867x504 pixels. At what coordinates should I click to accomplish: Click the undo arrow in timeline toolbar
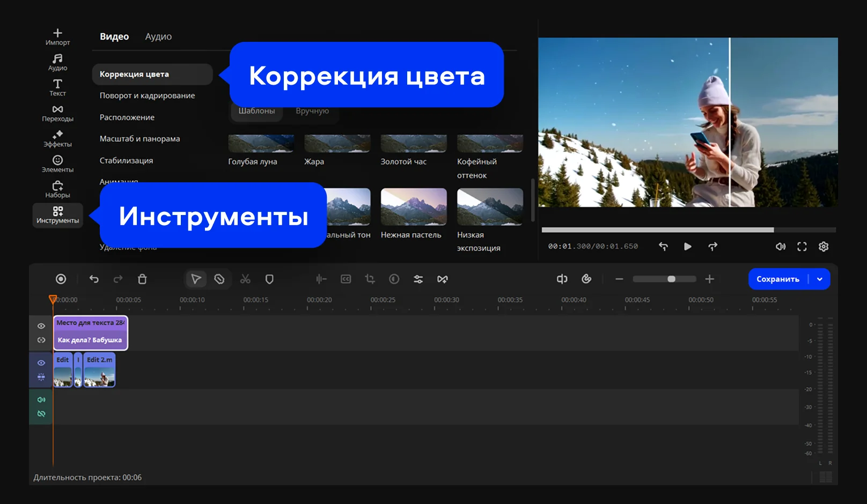[94, 279]
